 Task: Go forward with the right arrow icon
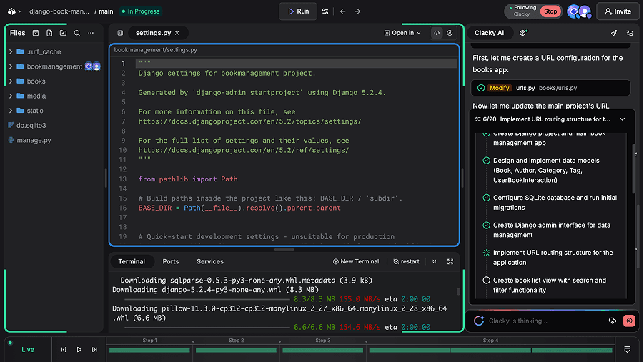coord(357,11)
